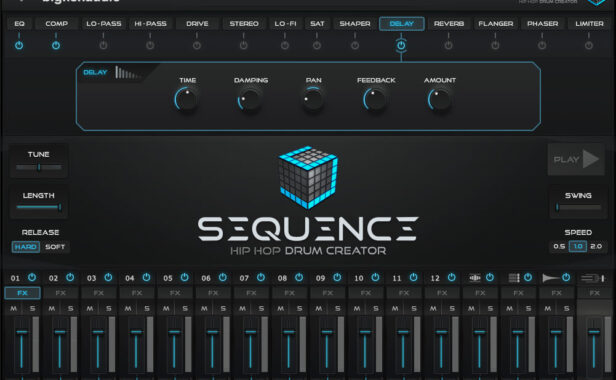
Task: Click the LENGTH slider
Action: 39,207
